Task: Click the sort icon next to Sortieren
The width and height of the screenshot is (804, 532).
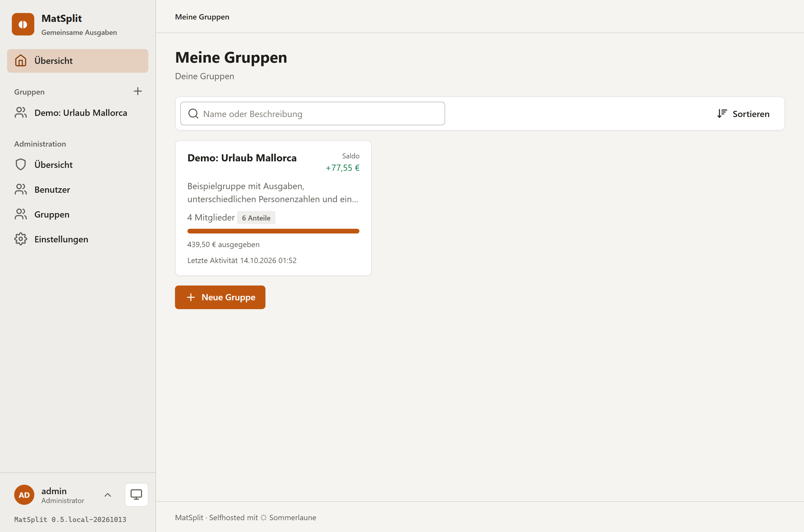Action: pyautogui.click(x=722, y=114)
